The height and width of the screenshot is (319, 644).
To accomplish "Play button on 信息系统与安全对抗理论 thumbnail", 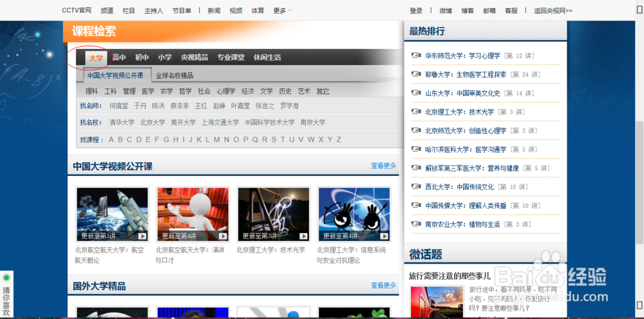I will tap(384, 236).
